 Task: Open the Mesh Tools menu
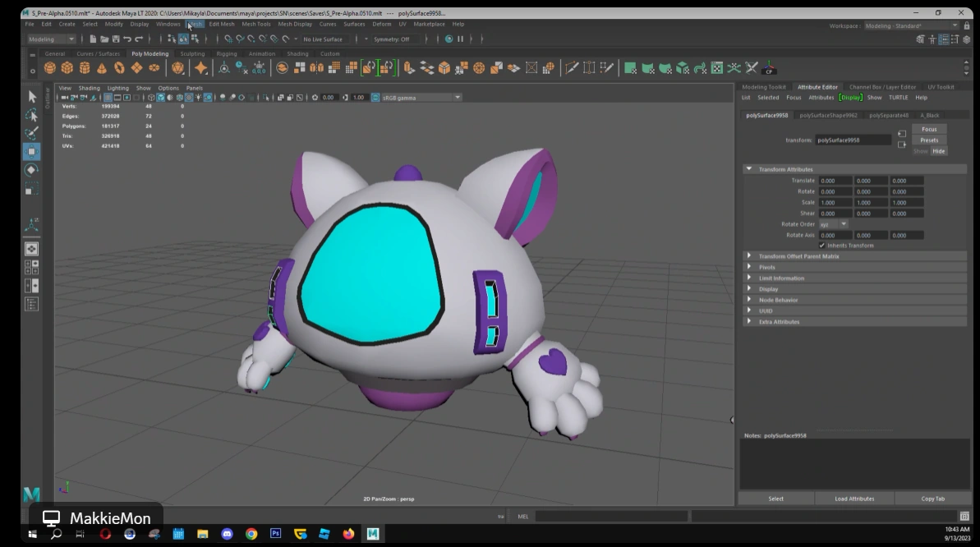(x=255, y=24)
